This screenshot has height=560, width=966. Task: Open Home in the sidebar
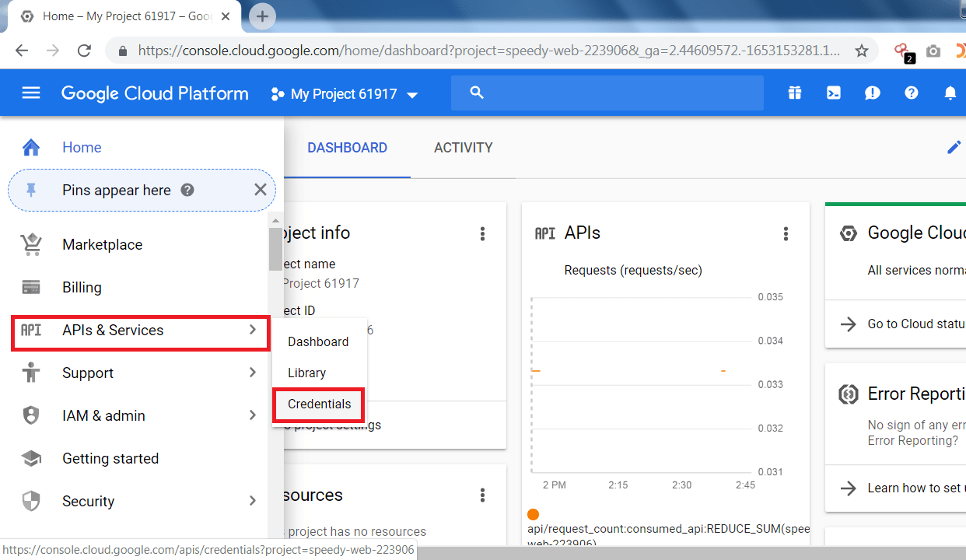tap(82, 147)
